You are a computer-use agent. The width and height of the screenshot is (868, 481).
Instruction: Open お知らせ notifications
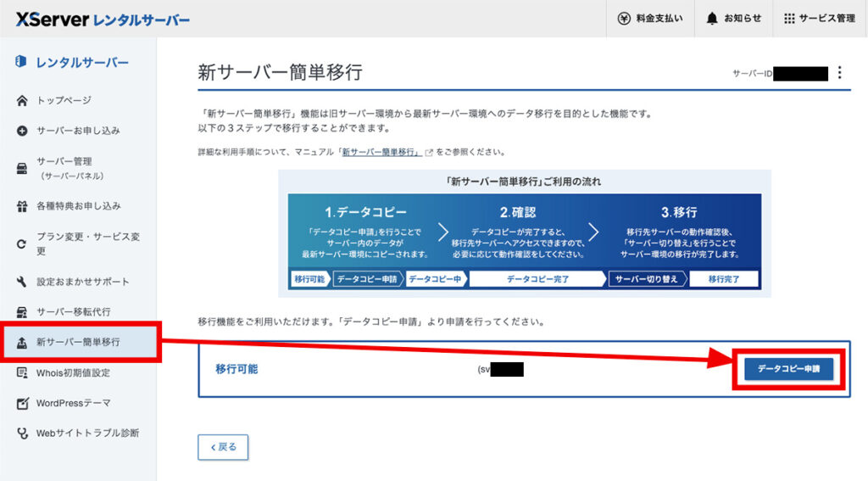point(733,19)
